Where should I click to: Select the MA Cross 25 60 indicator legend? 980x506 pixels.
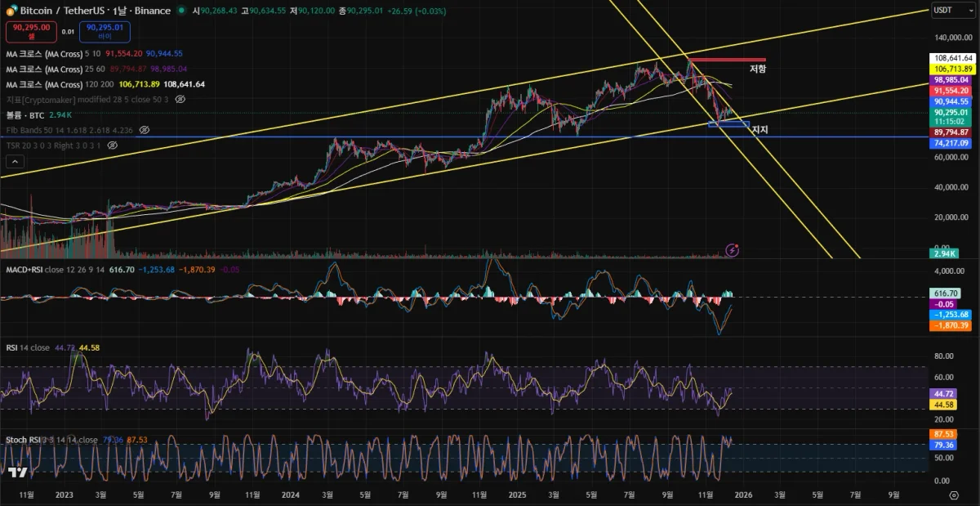coord(96,69)
